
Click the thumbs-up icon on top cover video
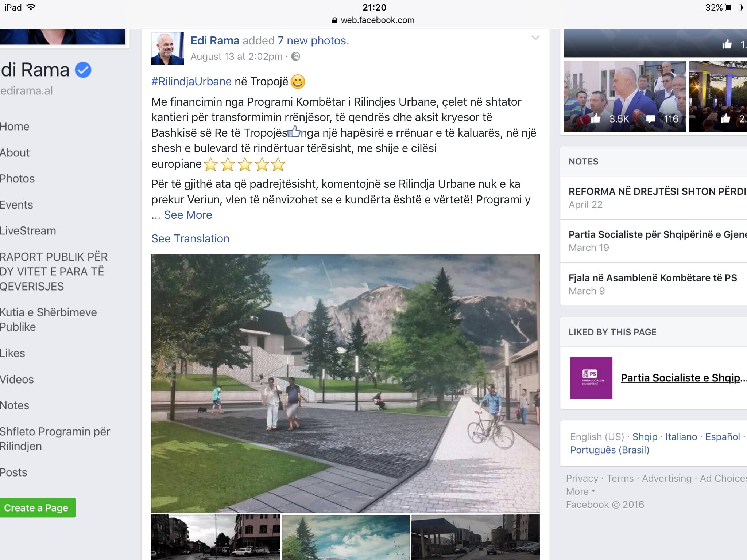tap(727, 44)
